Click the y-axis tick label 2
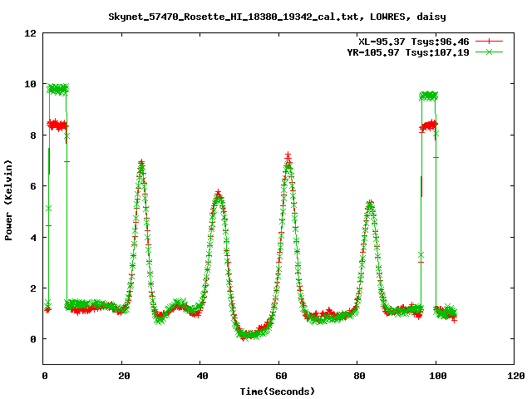The width and height of the screenshot is (532, 399). click(x=33, y=288)
